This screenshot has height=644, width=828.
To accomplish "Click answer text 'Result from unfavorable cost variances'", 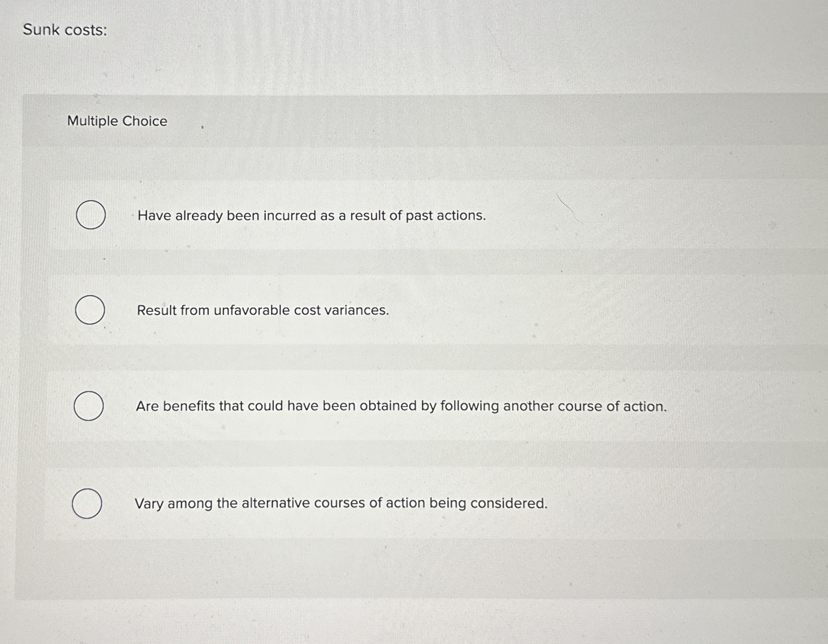I will click(x=262, y=310).
